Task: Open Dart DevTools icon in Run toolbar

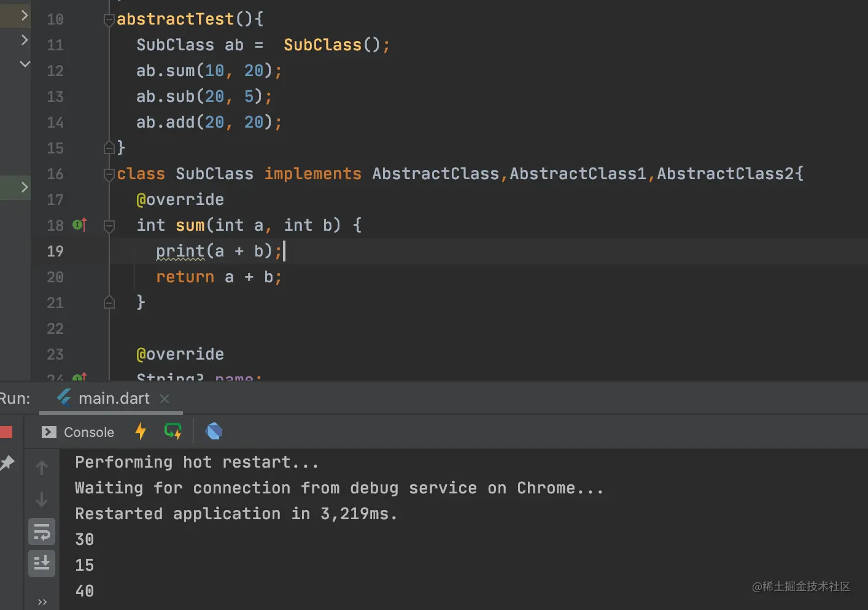Action: [214, 431]
